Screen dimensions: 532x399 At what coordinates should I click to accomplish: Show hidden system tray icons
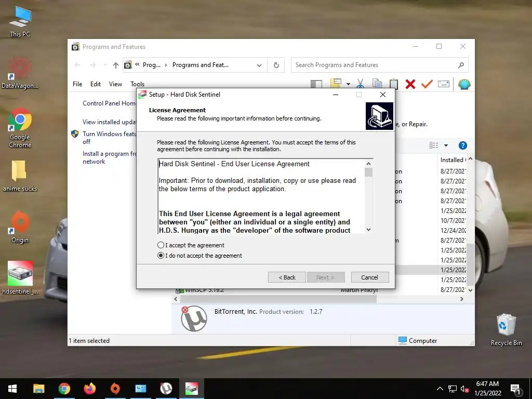click(440, 389)
